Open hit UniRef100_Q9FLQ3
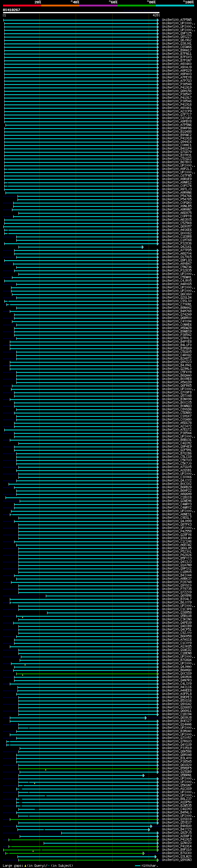This screenshot has width=197, height=868. click(177, 260)
